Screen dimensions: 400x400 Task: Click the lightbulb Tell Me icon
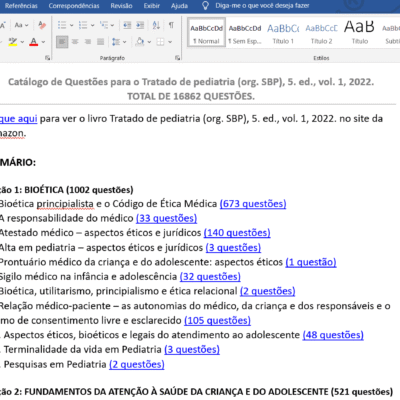tap(205, 6)
